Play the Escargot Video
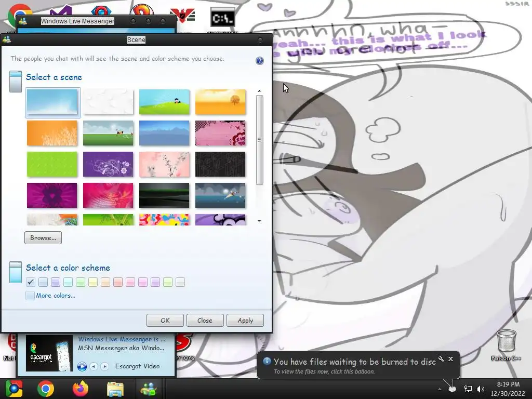Viewport: 532px width, 399px height. pyautogui.click(x=82, y=366)
